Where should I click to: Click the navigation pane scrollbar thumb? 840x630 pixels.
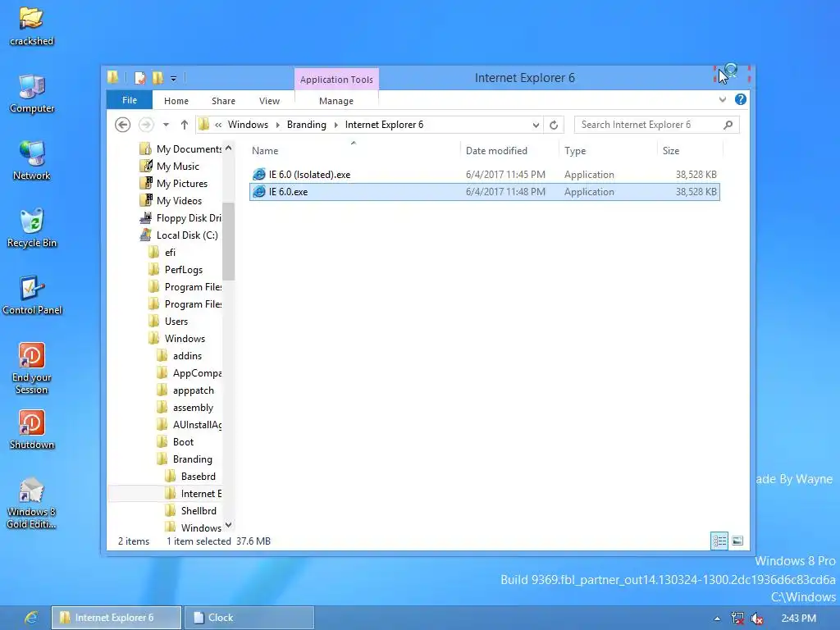pyautogui.click(x=229, y=241)
